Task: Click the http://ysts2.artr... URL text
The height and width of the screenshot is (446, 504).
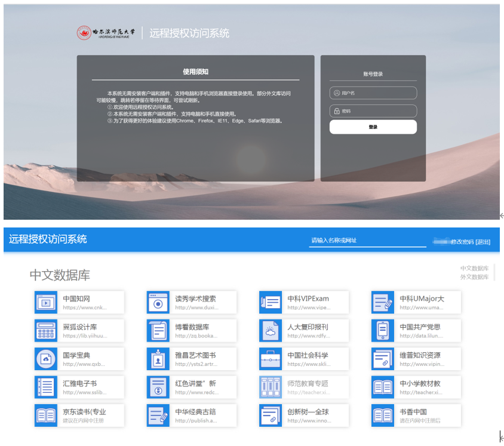Action: 196,364
